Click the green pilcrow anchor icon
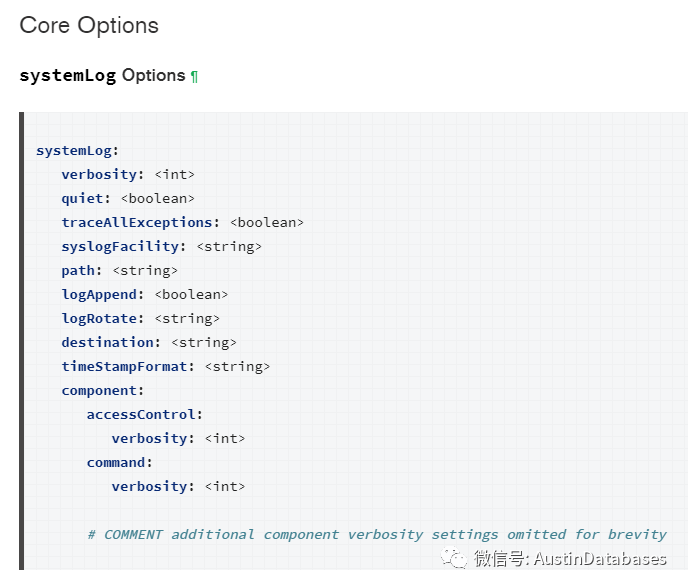688x588 pixels. point(194,77)
